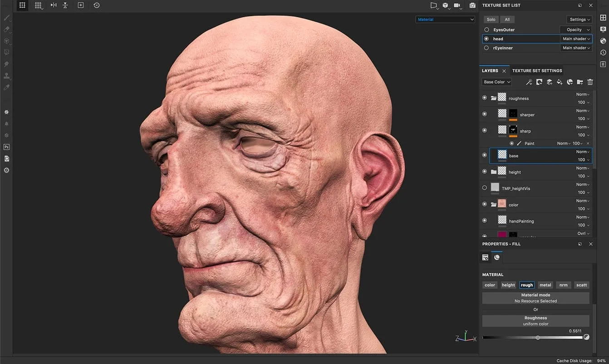Click the Material mode resource button
This screenshot has height=364, width=609.
pos(535,298)
